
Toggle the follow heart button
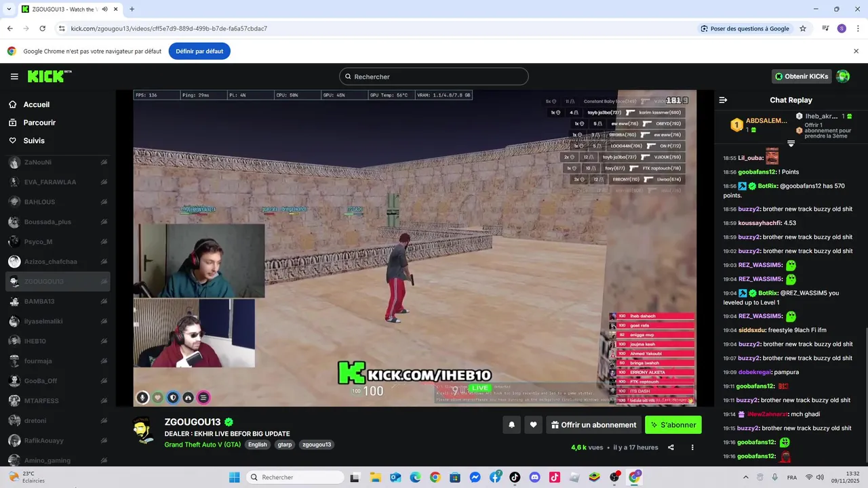[x=534, y=425]
